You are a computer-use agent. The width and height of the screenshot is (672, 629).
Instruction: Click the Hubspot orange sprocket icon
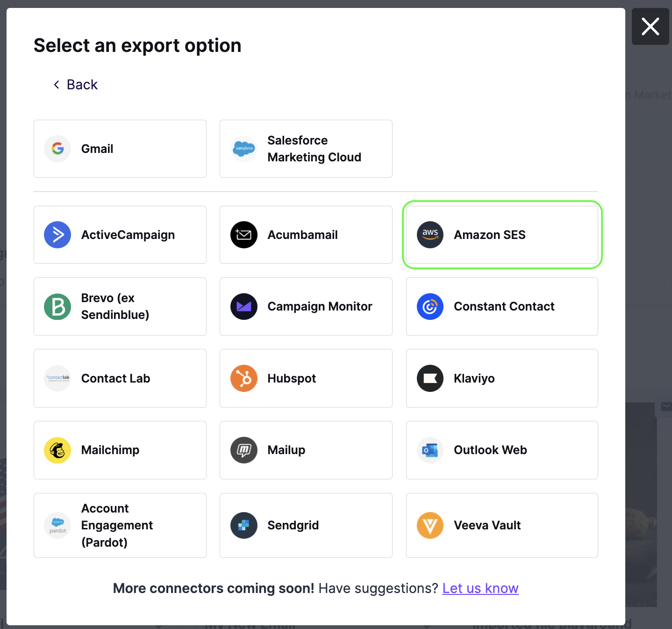244,378
